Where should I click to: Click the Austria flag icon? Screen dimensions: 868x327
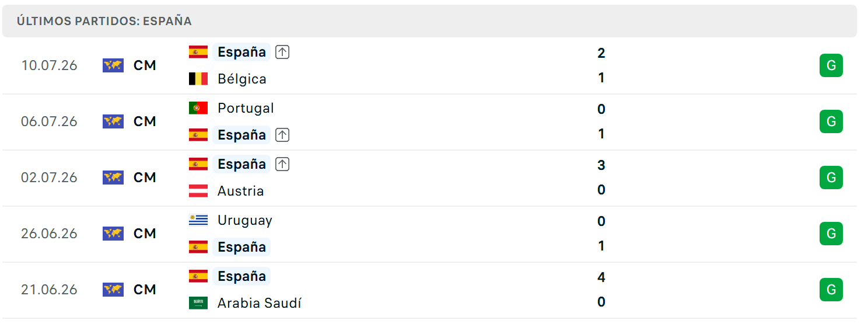pos(198,191)
